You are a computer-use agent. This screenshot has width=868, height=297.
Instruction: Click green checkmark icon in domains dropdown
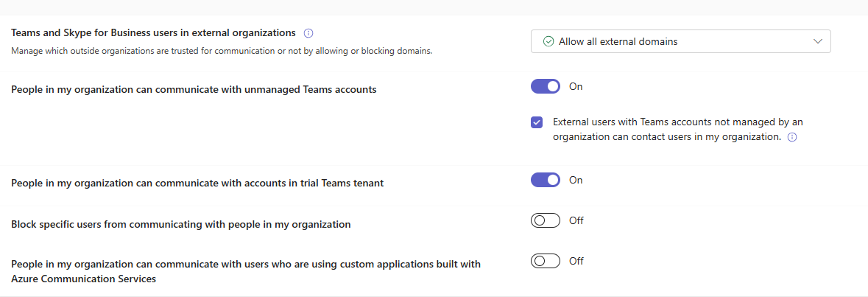click(548, 41)
